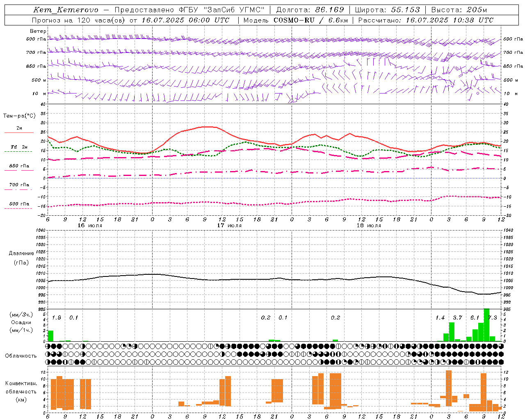This screenshot has height=420, width=525.
Task: Select the 7.3 precipitation amount value
Action: tap(492, 317)
